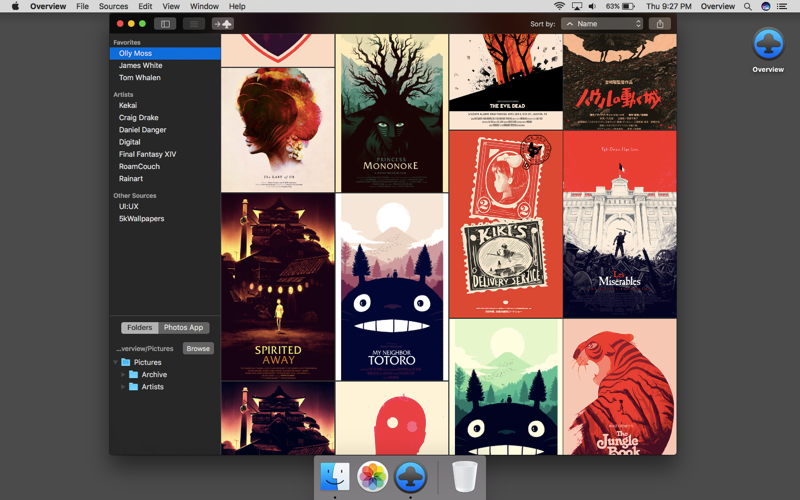
Task: Open Finder from the Dock
Action: tap(335, 477)
